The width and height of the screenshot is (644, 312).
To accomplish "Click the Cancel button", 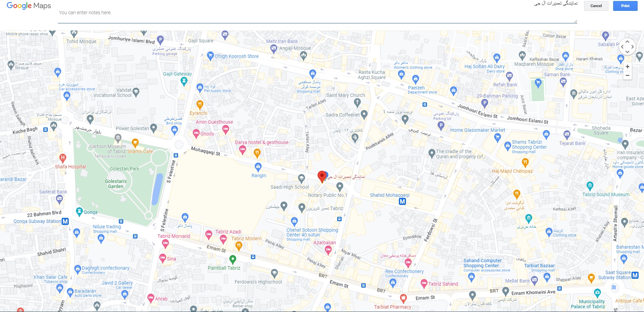I will 596,6.
